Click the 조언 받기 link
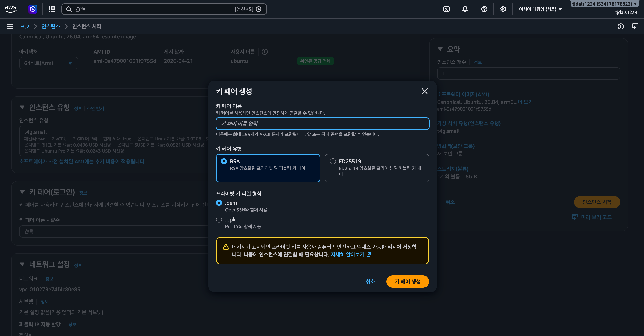644x336 pixels. 96,108
